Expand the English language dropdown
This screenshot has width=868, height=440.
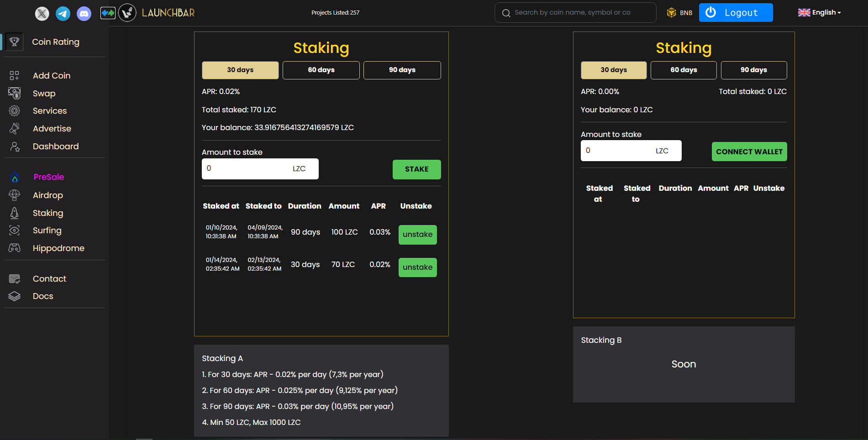(x=820, y=13)
